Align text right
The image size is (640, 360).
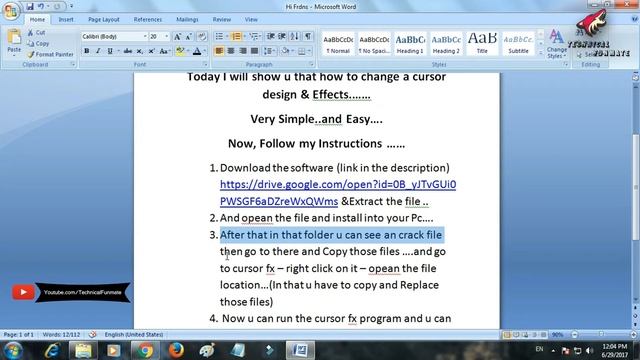[x=243, y=51]
